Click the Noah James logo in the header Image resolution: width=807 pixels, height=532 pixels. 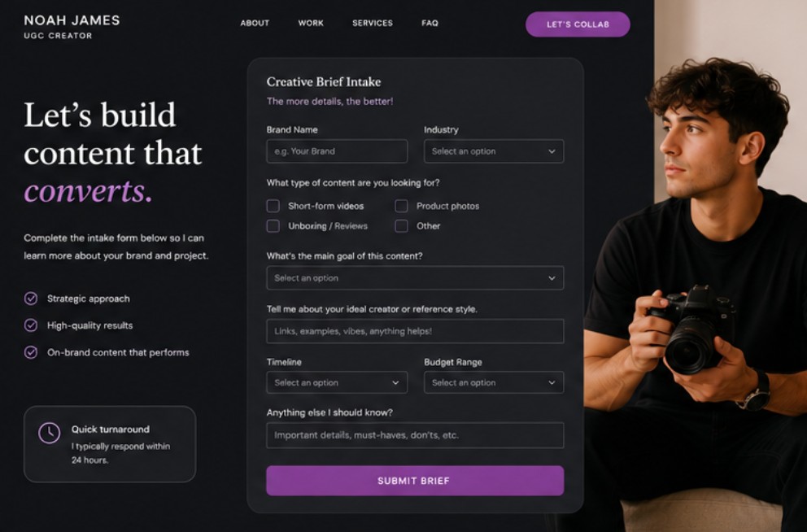(x=72, y=27)
